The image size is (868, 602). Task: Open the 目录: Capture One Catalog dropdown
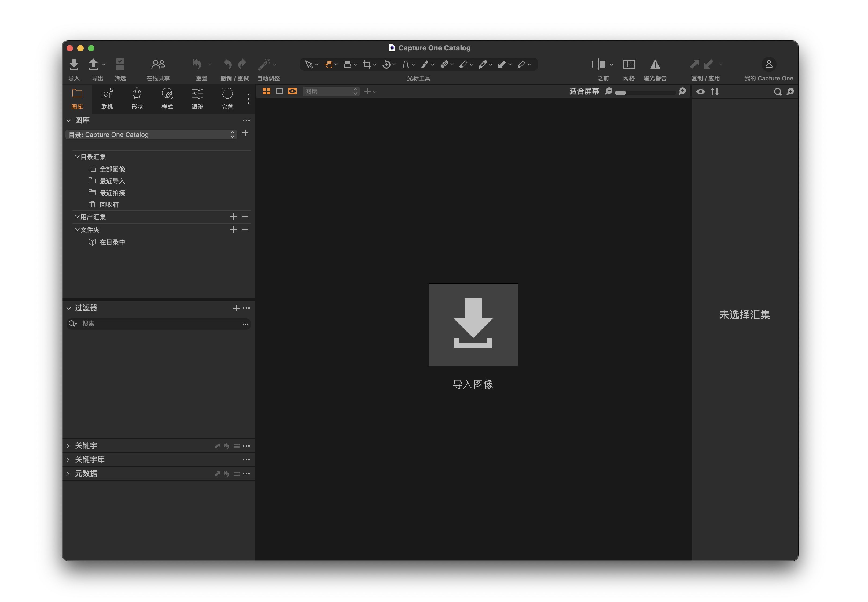tap(151, 135)
